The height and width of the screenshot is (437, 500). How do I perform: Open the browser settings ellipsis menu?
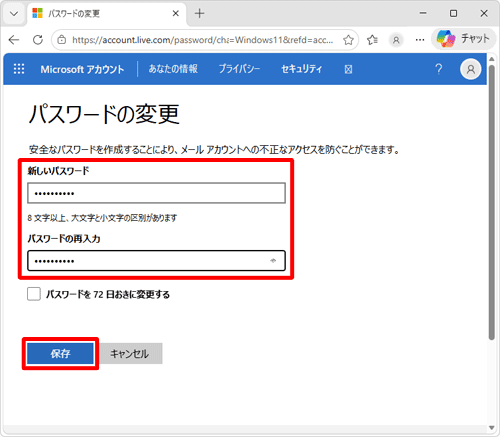(420, 40)
